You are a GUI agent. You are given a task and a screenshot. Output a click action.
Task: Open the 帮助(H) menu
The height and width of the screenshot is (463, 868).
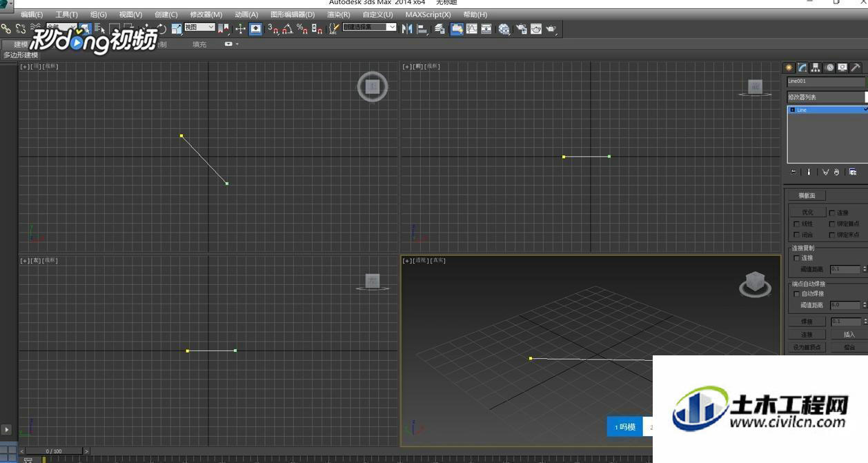click(475, 14)
